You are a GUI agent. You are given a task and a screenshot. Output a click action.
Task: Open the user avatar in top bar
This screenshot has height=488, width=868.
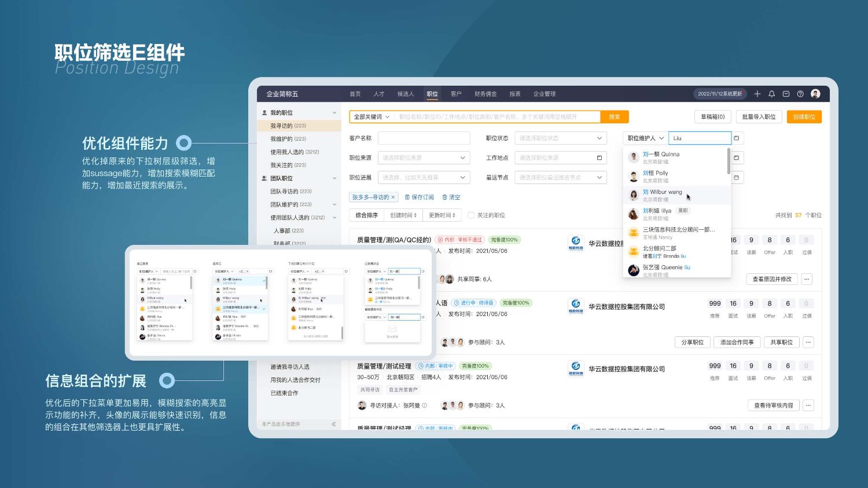[x=815, y=94]
